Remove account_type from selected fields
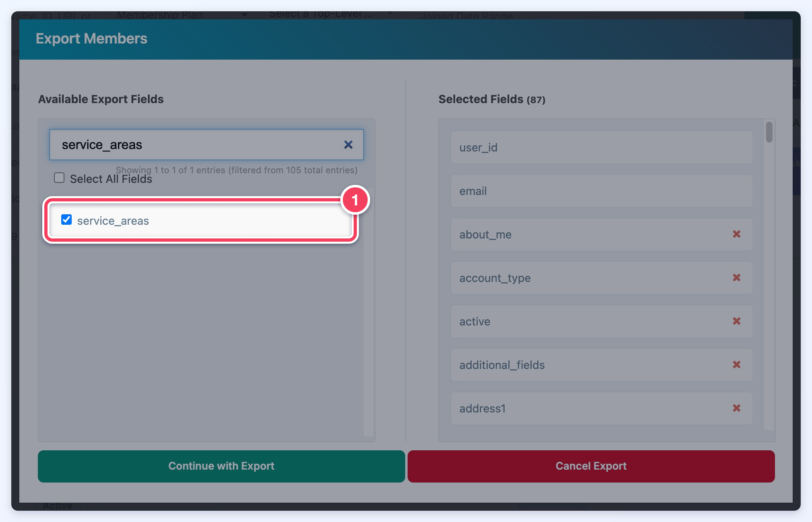 [737, 278]
